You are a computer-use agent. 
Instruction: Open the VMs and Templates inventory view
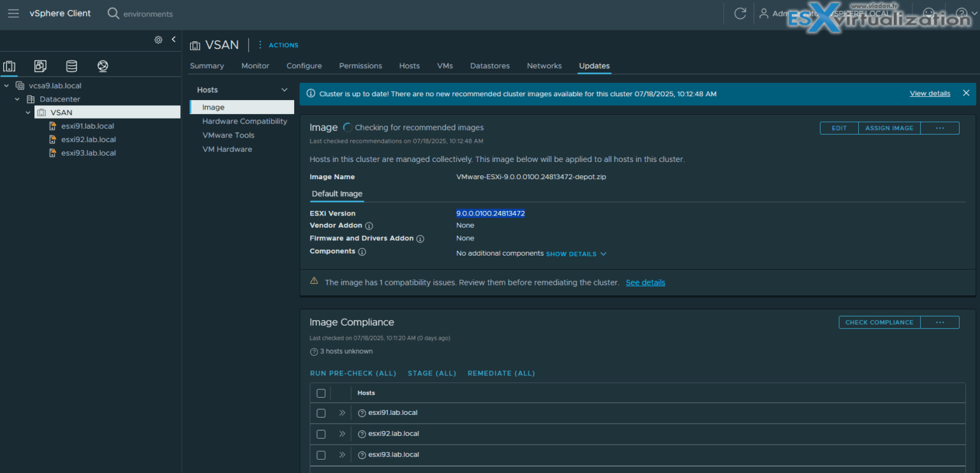pyautogui.click(x=40, y=66)
